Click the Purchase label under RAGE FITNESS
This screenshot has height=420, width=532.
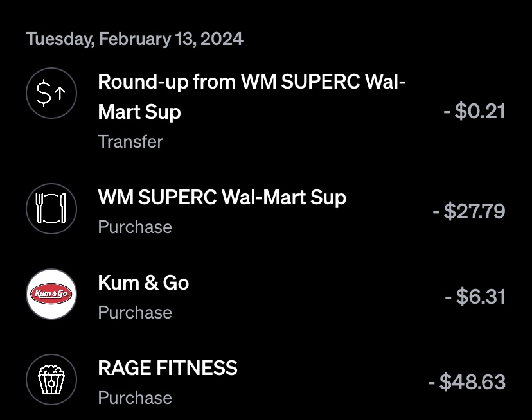[135, 398]
